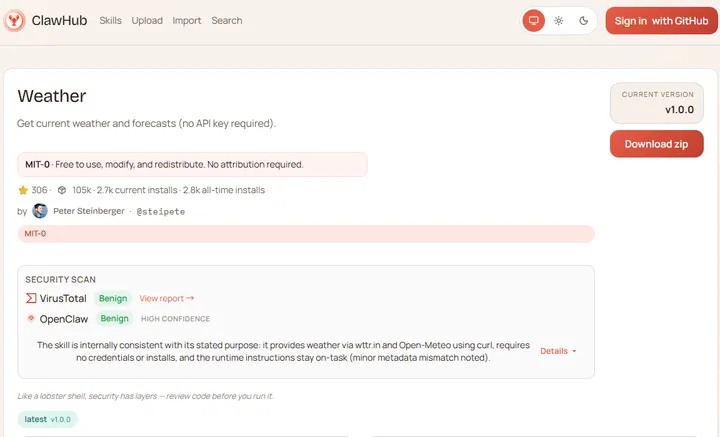Screen dimensions: 720x437
Task: Click the Current Version v1.0.0 box
Action: [x=657, y=103]
